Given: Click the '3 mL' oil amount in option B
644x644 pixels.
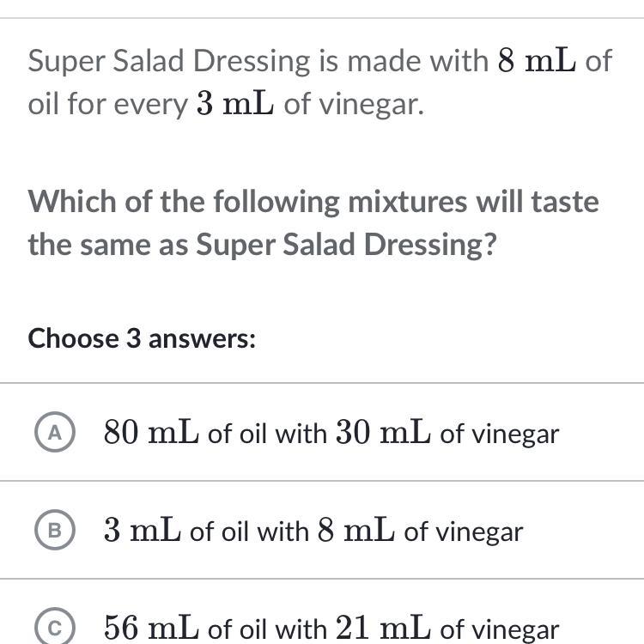Looking at the screenshot, I should pyautogui.click(x=142, y=532).
